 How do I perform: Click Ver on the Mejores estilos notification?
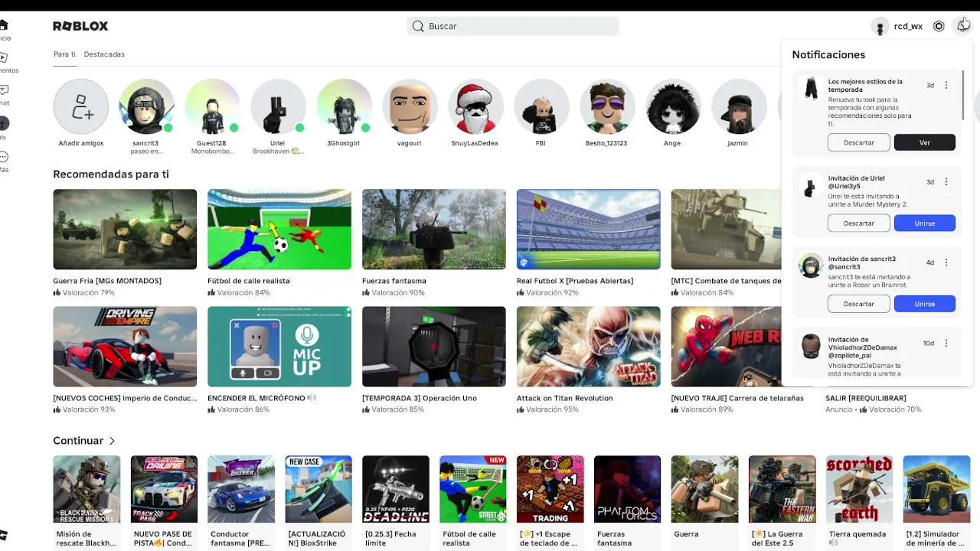click(x=925, y=142)
